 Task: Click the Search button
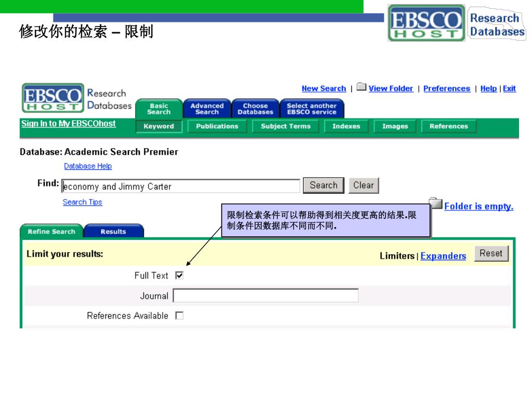[x=323, y=185]
